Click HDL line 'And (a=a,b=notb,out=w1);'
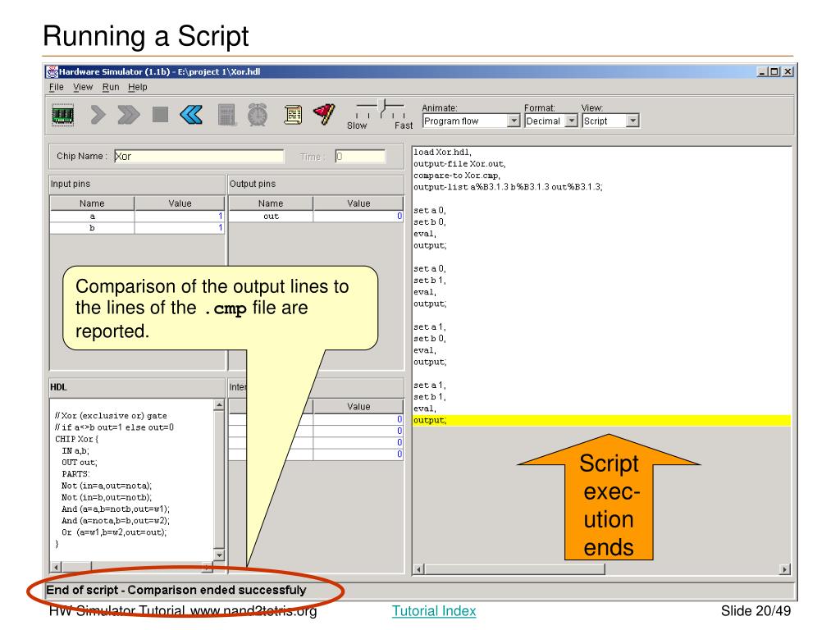Image resolution: width=840 pixels, height=630 pixels. point(115,509)
